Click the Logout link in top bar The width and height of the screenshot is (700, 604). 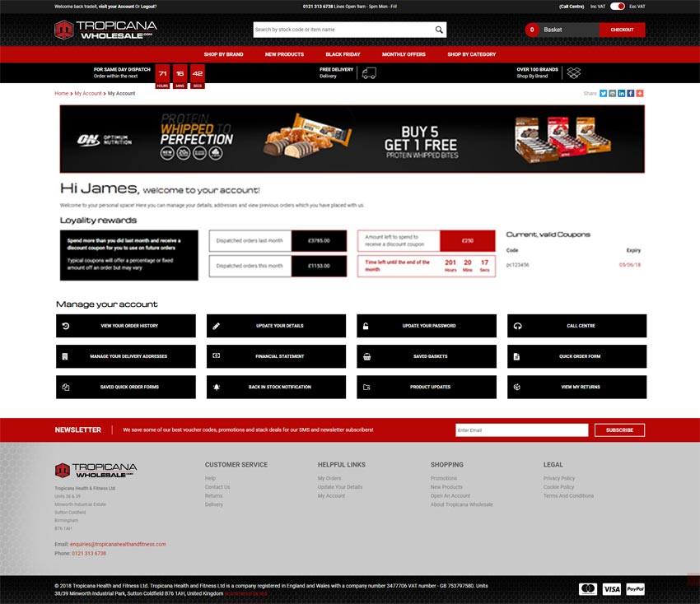coord(149,7)
